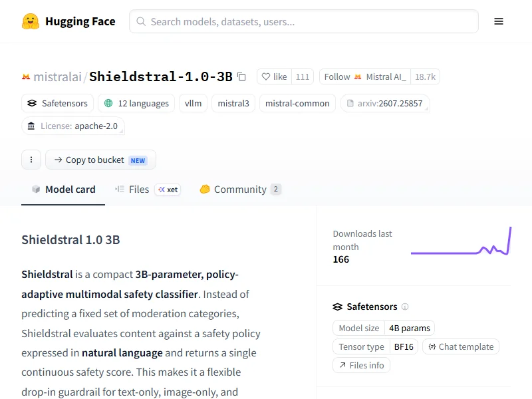532x399 pixels.
Task: Click the Community count badge 2
Action: [x=276, y=189]
